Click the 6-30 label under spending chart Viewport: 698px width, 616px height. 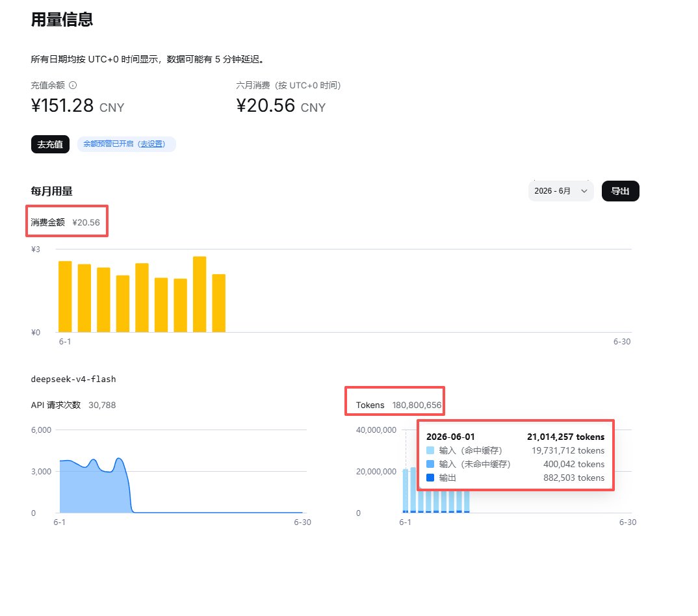(622, 341)
